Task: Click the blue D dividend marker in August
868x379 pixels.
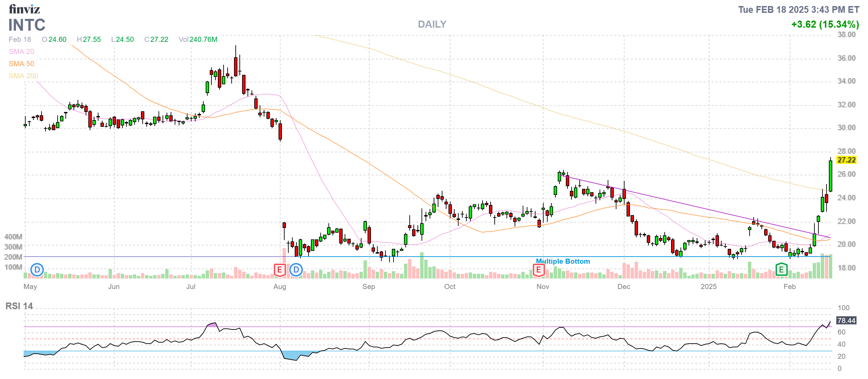Action: (296, 270)
